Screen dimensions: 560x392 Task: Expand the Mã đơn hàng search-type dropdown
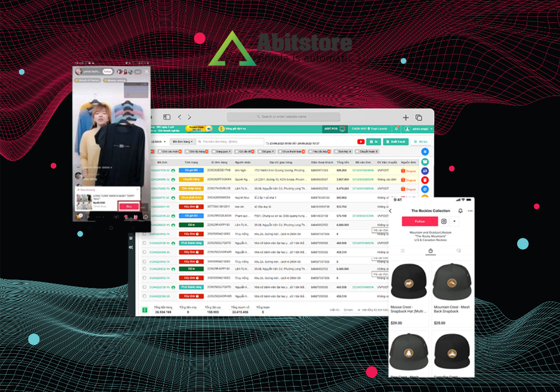click(183, 142)
